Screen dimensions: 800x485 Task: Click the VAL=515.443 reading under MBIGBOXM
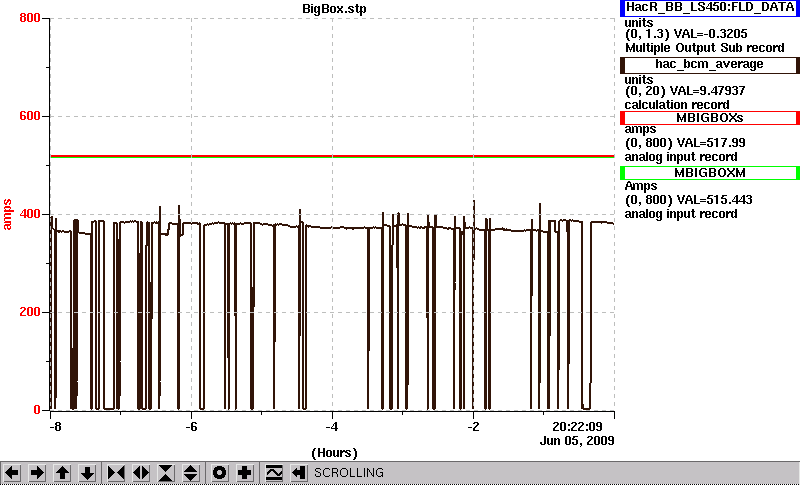click(x=713, y=200)
